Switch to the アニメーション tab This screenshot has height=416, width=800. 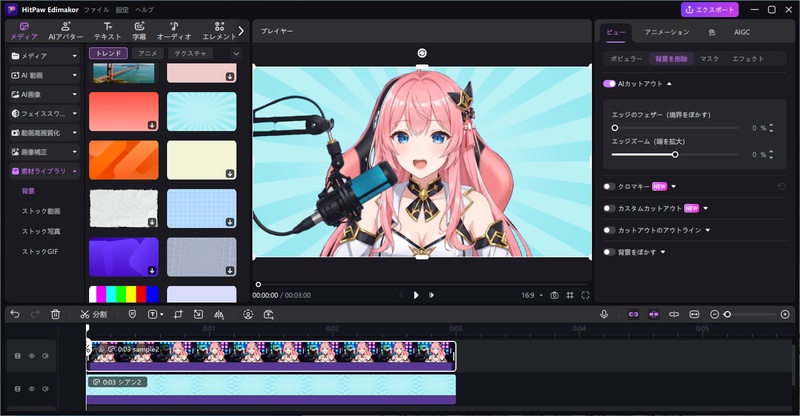pos(666,32)
